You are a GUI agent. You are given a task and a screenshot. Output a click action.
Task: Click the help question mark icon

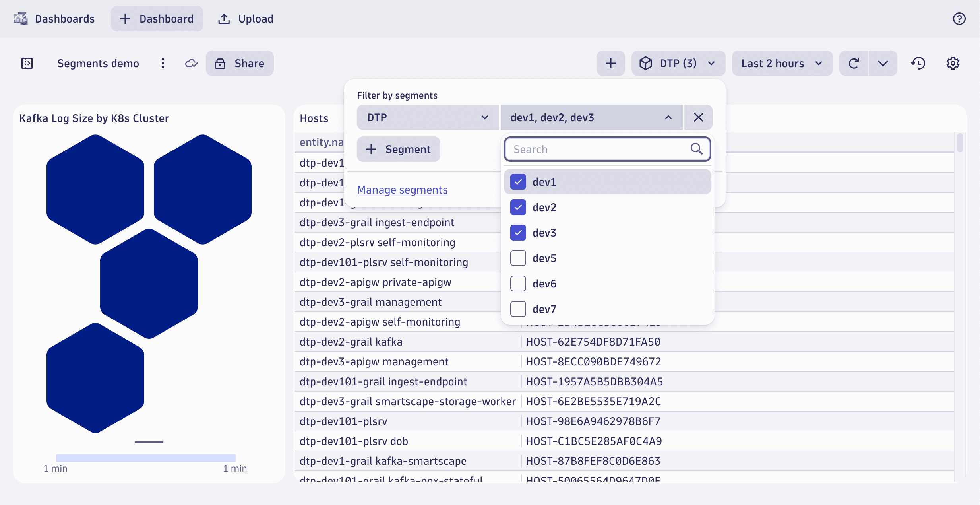tap(959, 18)
